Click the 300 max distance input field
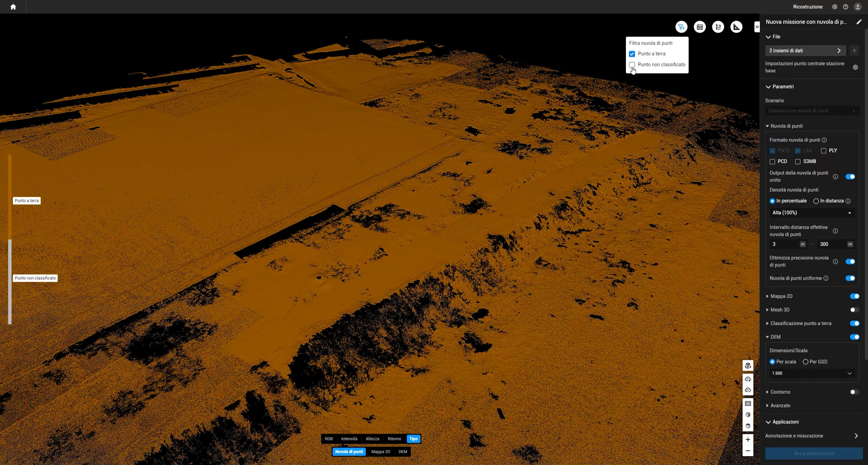Screen dimensions: 868x465 tap(831, 244)
